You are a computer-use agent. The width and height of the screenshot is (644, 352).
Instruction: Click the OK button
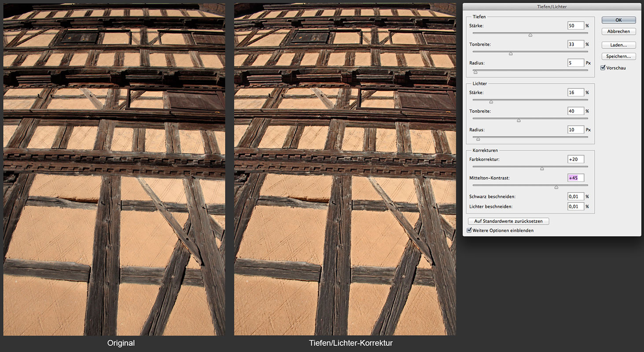pos(618,20)
